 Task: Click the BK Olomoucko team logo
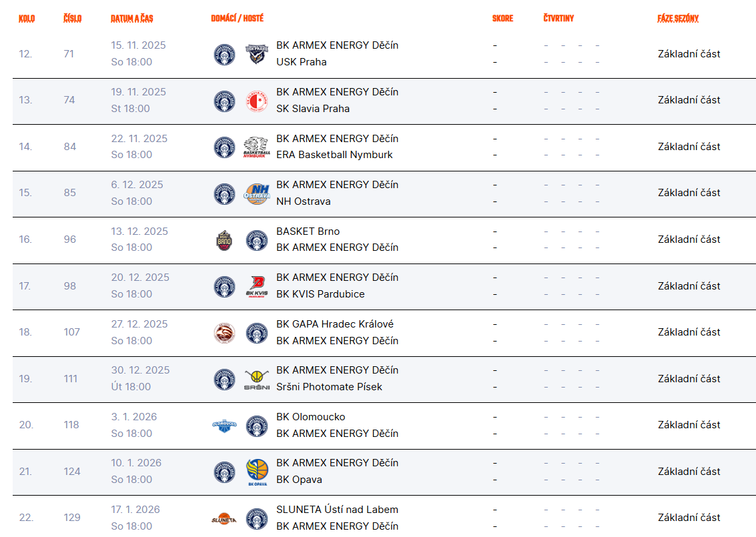click(224, 426)
